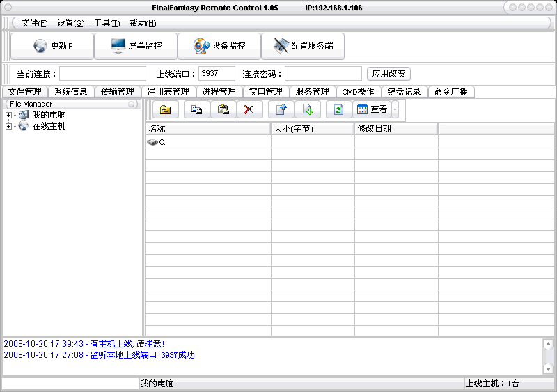Click the 连接密码 input field
The height and width of the screenshot is (392, 557).
[323, 74]
